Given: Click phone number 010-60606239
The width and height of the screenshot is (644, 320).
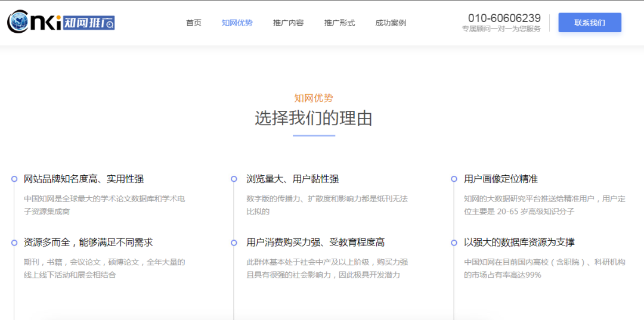Looking at the screenshot, I should 504,18.
